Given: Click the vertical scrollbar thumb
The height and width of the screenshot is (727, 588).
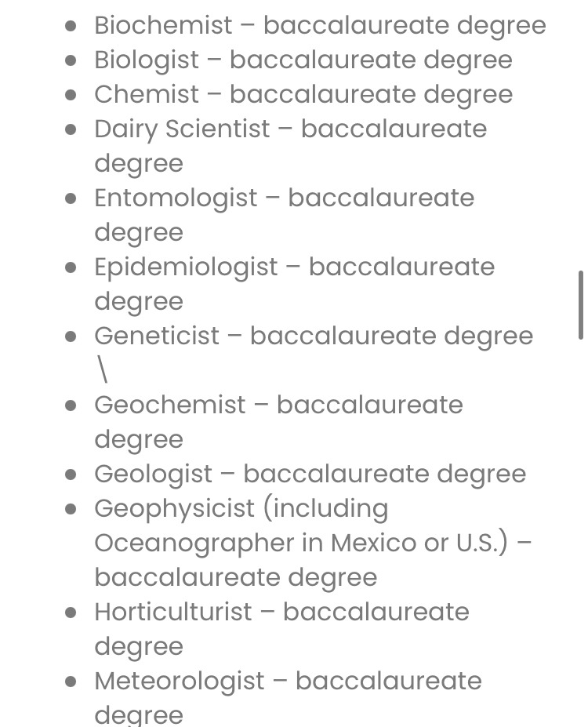Looking at the screenshot, I should tap(580, 305).
